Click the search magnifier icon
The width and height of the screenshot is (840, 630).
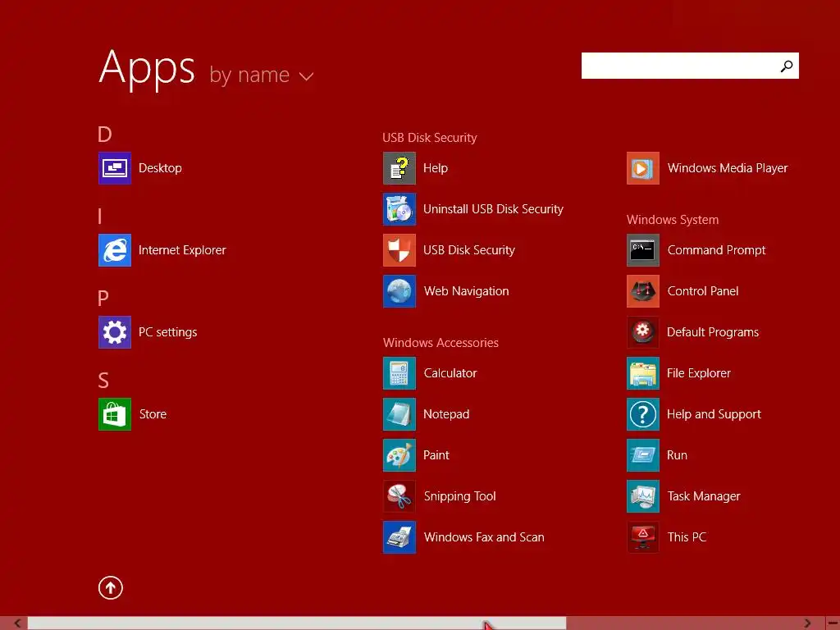[787, 66]
